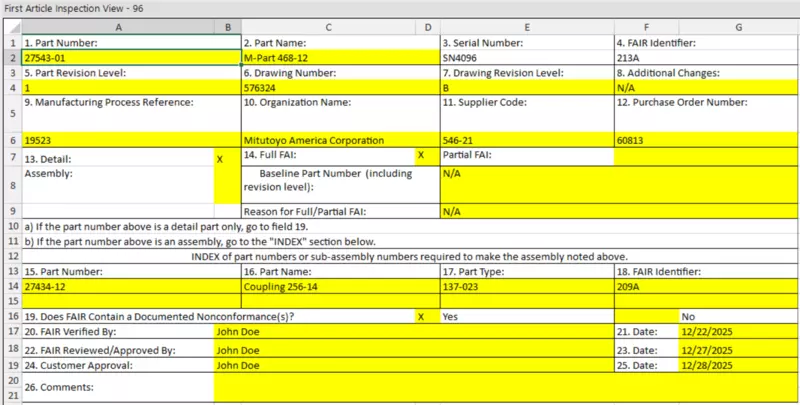800x405 pixels.
Task: Select row 21 header
Action: point(12,395)
